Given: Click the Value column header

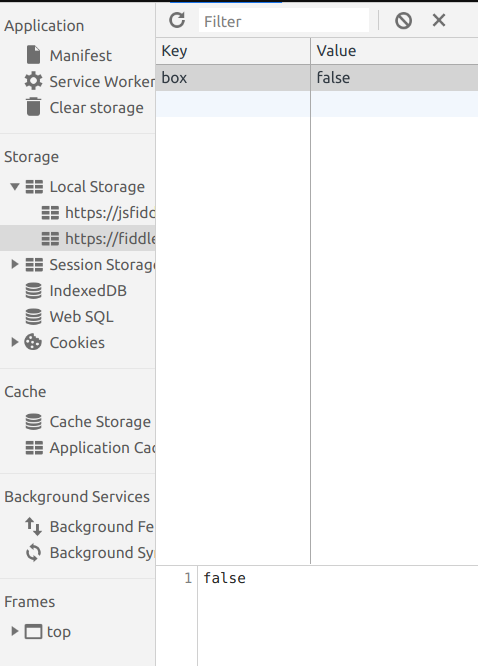Looking at the screenshot, I should 394,51.
